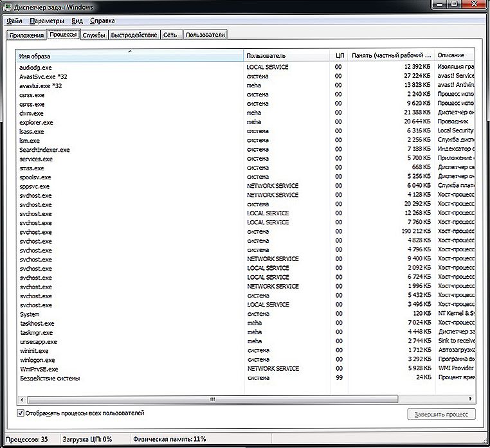Sort by the Память column header

[x=390, y=56]
